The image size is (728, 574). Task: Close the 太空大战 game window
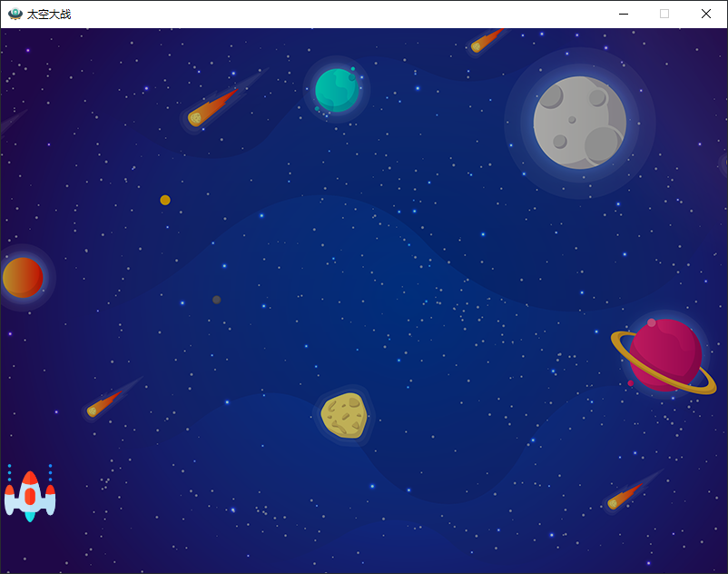coord(706,14)
